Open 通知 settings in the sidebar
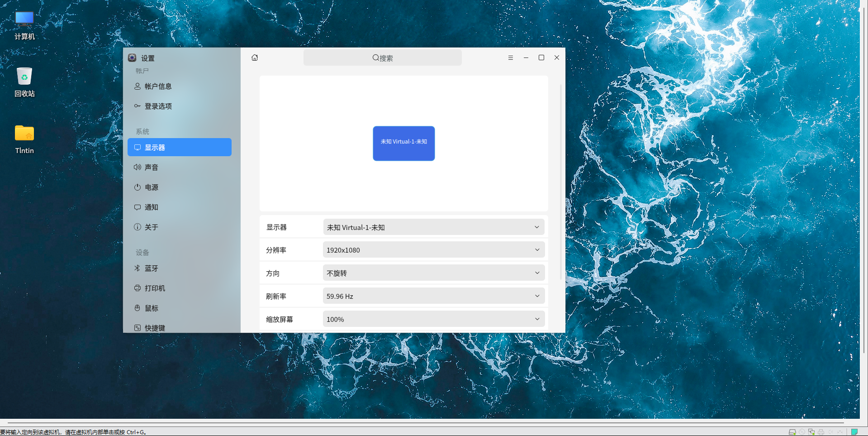The width and height of the screenshot is (868, 436). [x=180, y=207]
